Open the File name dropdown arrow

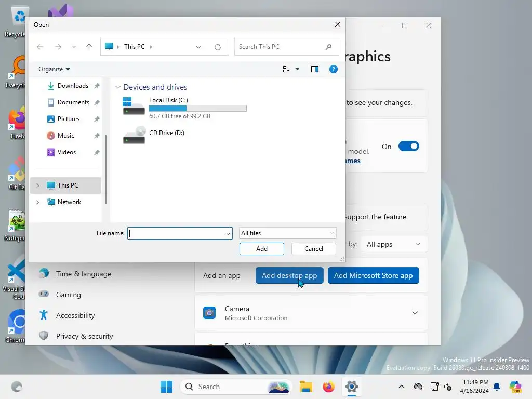tap(229, 233)
